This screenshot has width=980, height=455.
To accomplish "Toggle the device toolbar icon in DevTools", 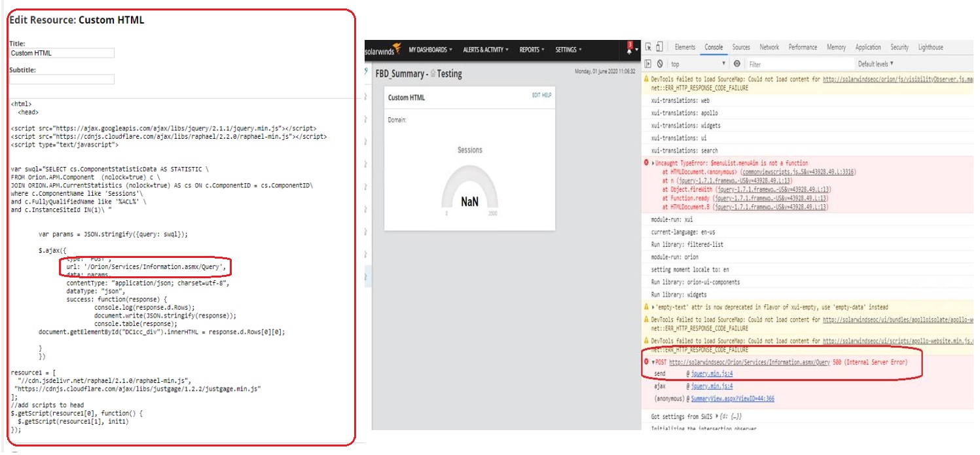I will [x=659, y=47].
